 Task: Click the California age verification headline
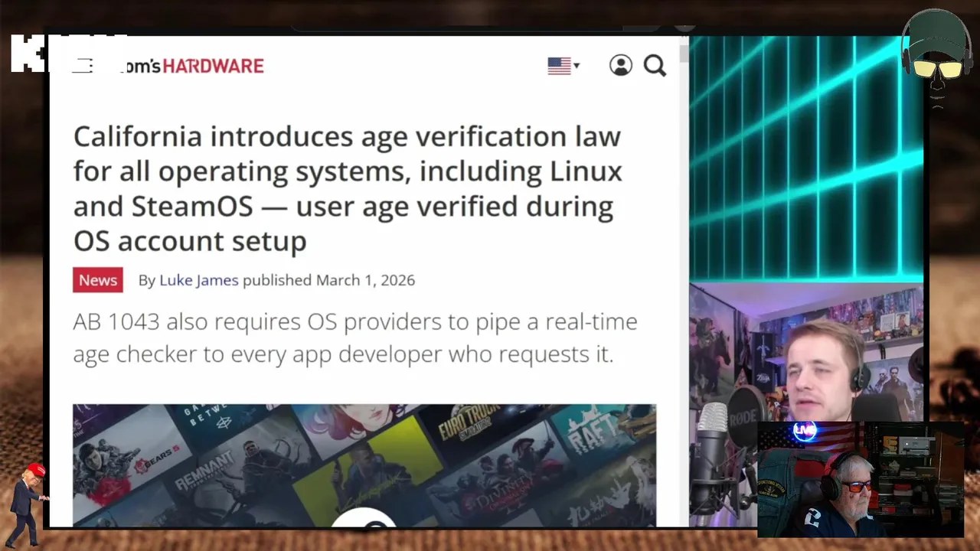click(x=348, y=188)
